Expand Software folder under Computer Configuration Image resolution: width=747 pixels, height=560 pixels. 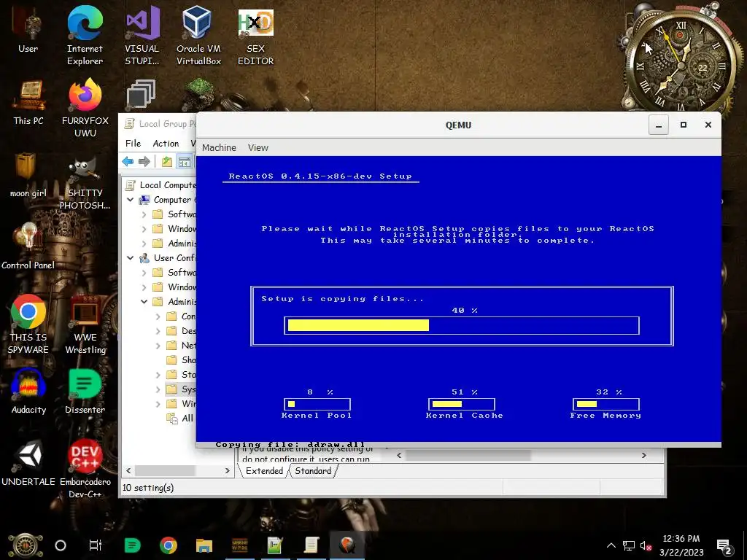[x=144, y=214]
